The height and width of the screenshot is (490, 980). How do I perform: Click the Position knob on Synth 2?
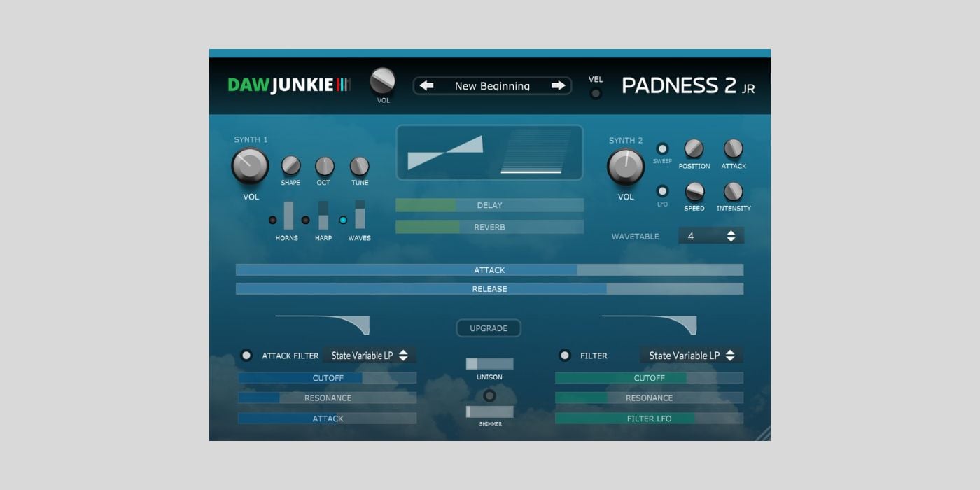[x=694, y=149]
